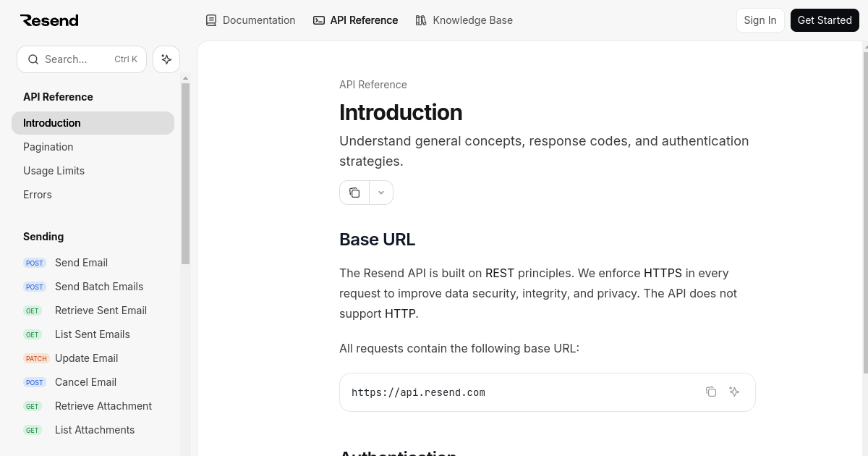868x456 pixels.
Task: Open the Pagination page
Action: (x=93, y=147)
